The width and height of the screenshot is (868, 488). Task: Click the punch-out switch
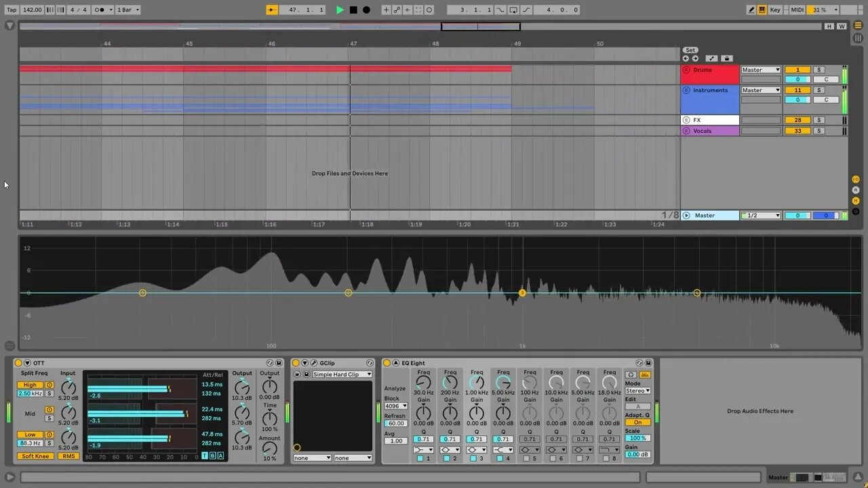click(x=526, y=9)
